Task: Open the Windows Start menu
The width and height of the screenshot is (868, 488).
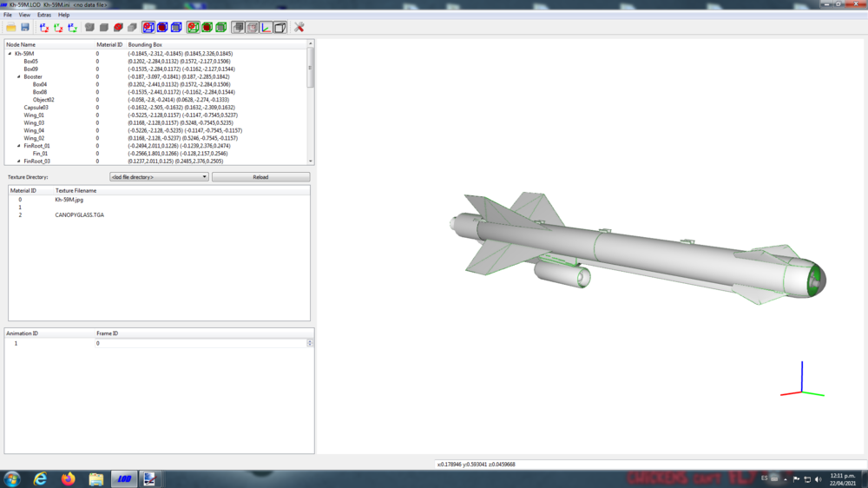Action: pos(12,478)
